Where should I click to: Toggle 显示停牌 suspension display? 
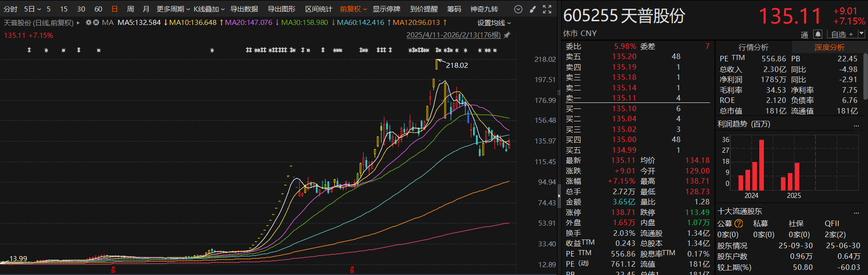coord(386,9)
